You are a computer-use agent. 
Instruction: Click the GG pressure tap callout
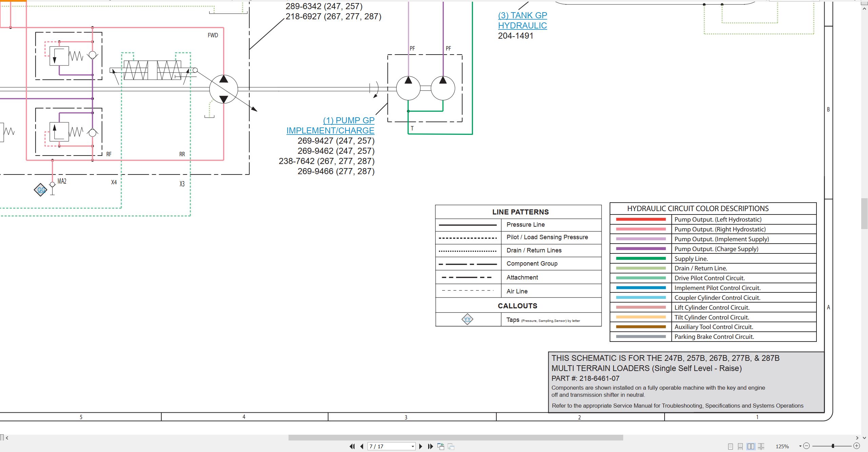coord(41,190)
